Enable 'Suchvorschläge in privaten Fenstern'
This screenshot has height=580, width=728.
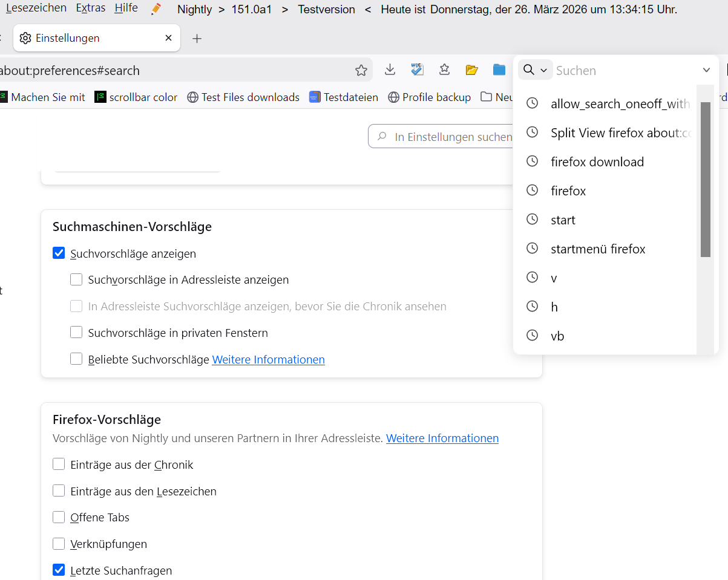(76, 333)
